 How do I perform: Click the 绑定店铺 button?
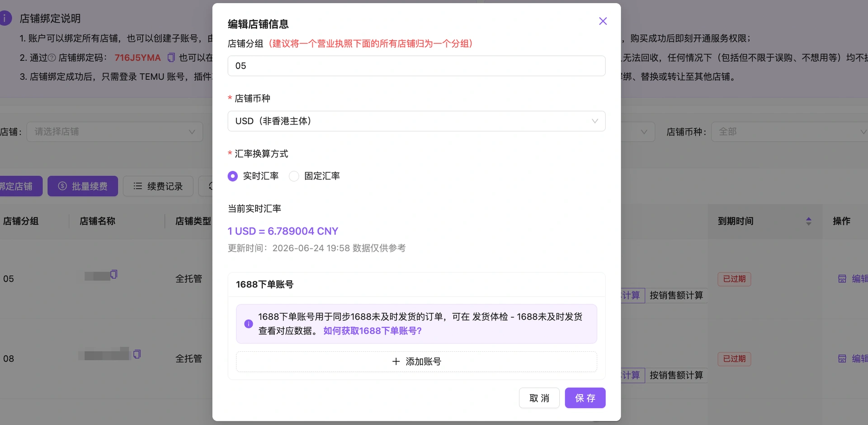click(21, 186)
